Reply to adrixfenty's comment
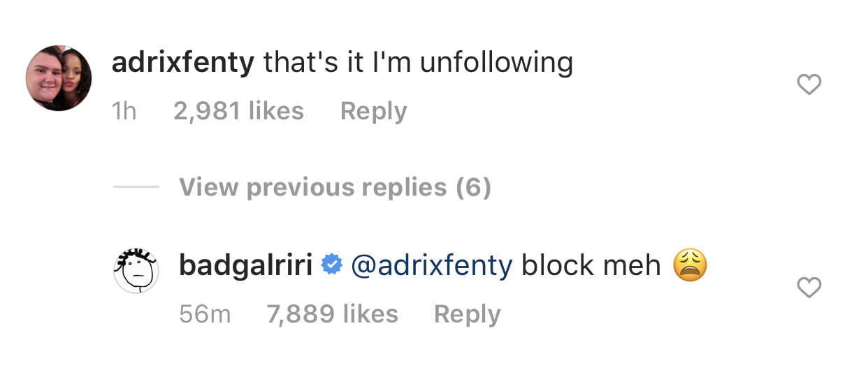Image resolution: width=868 pixels, height=372 pixels. pyautogui.click(x=373, y=112)
